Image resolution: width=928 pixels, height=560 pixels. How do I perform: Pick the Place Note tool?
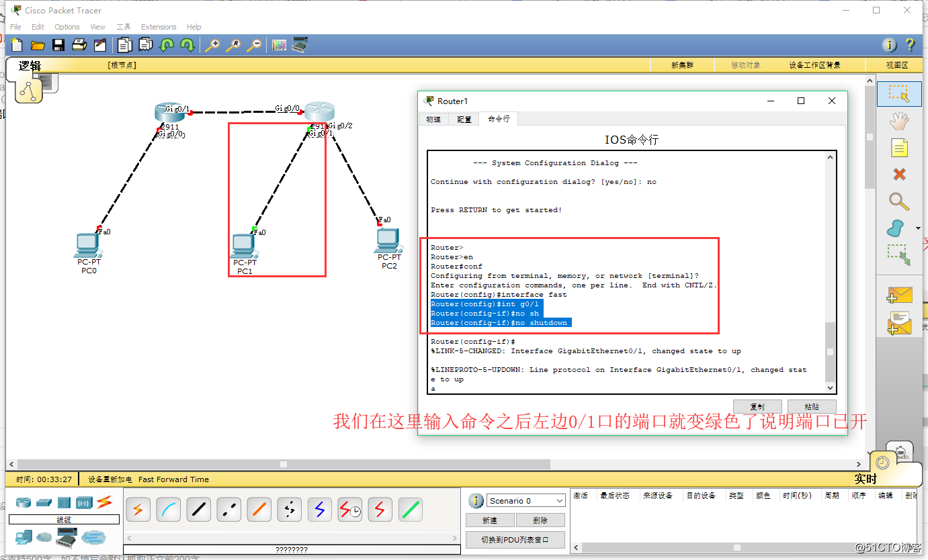point(899,148)
